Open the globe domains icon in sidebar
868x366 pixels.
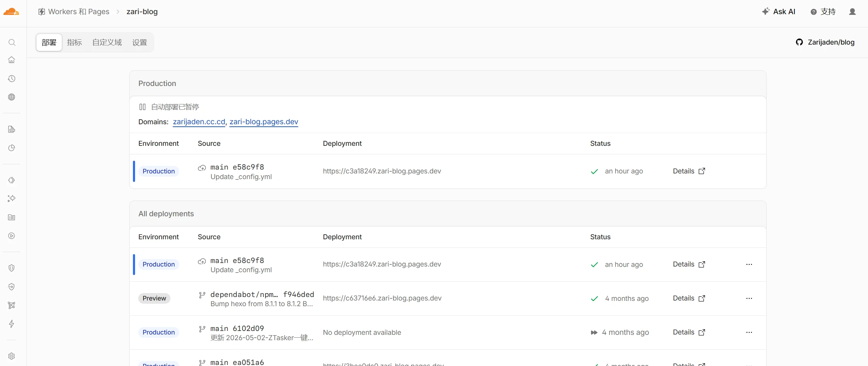click(12, 97)
